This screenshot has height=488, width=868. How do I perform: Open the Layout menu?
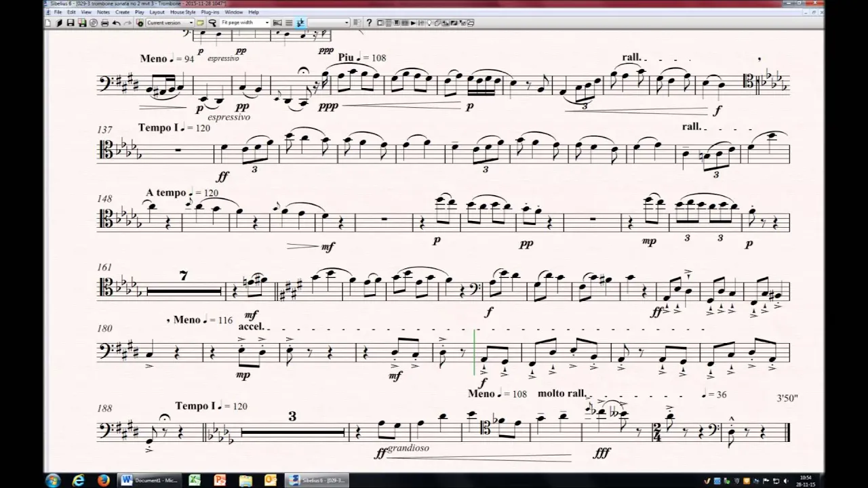(157, 12)
